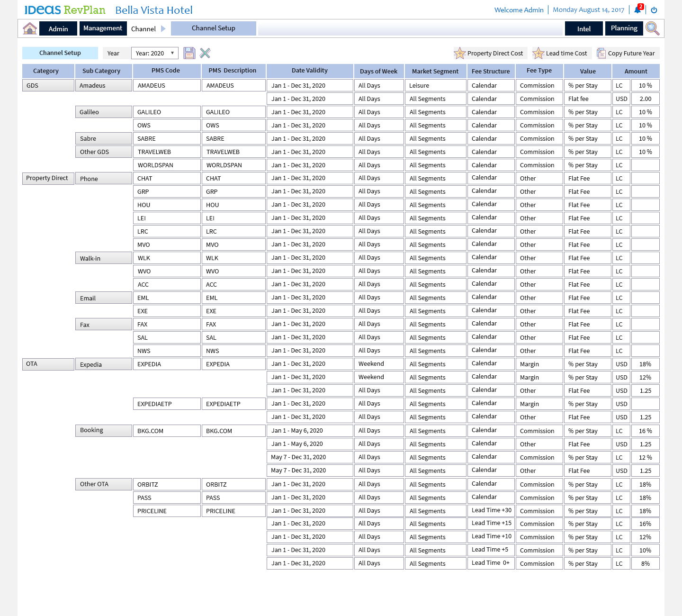Click the power logout icon
Screen dimensions: 682x616
pos(654,10)
